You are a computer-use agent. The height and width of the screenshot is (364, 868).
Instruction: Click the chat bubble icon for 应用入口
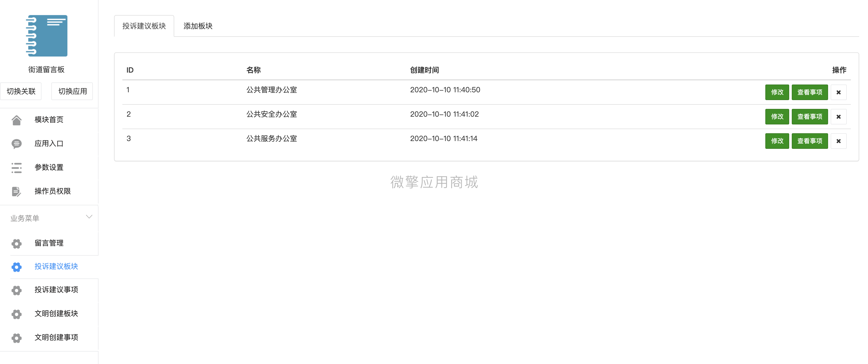(x=17, y=144)
